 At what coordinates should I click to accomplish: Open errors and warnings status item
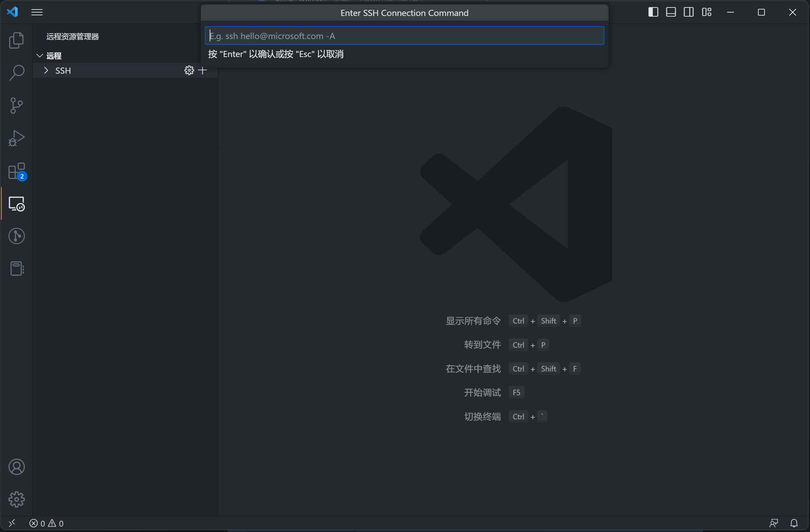coord(46,523)
